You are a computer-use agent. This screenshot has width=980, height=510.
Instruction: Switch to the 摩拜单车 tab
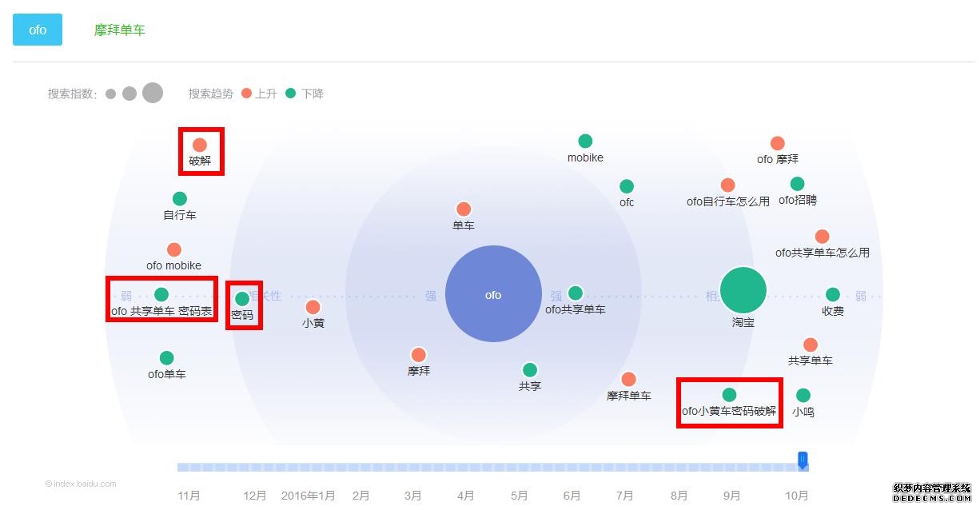119,30
